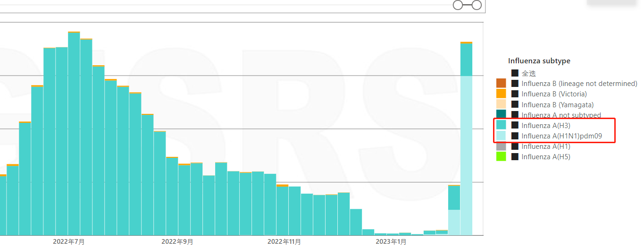The image size is (644, 249).
Task: Check the Influenza A(H1N1)pdm09 checkbox
Action: tap(515, 136)
